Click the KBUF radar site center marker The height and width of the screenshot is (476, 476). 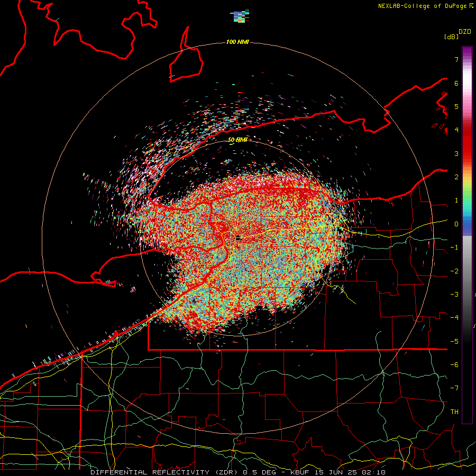pos(238,239)
